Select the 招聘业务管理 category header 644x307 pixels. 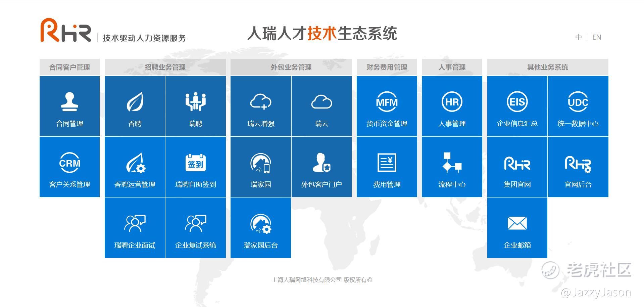(x=165, y=67)
